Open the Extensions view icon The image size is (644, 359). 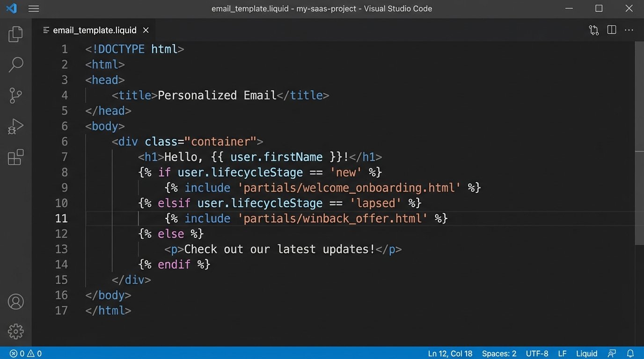(15, 157)
